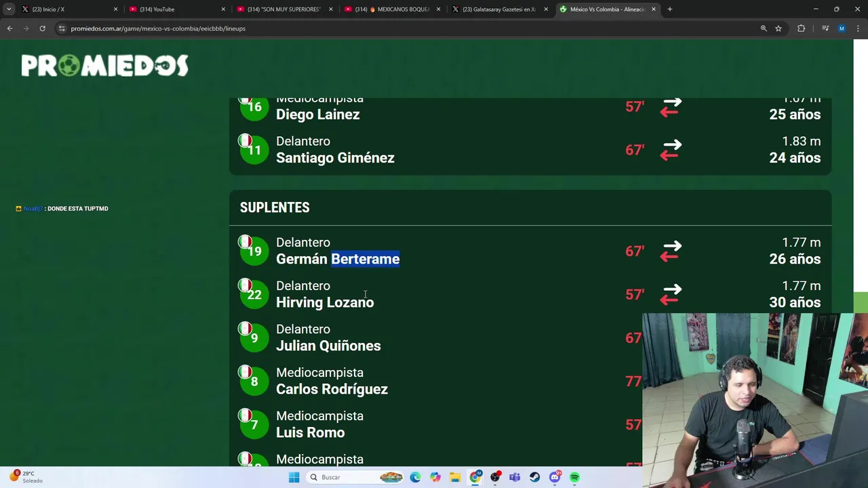Open the site information icon in address bar

pos(62,28)
